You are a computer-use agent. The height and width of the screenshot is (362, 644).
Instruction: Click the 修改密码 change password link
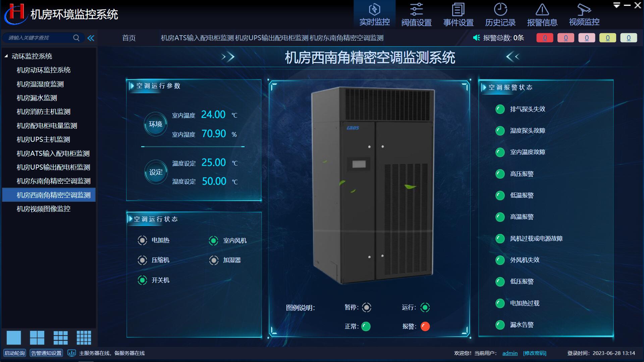point(535,353)
